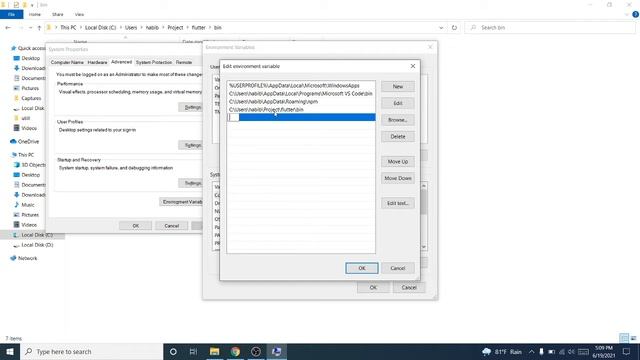Select the %USERPROFILE% WindowsApps path entry
The width and height of the screenshot is (640, 360).
tap(301, 86)
